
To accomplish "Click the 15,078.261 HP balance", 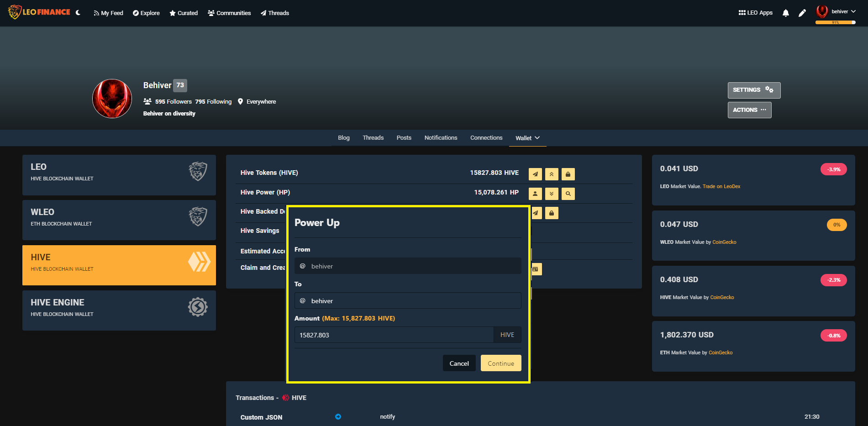I will (x=496, y=192).
